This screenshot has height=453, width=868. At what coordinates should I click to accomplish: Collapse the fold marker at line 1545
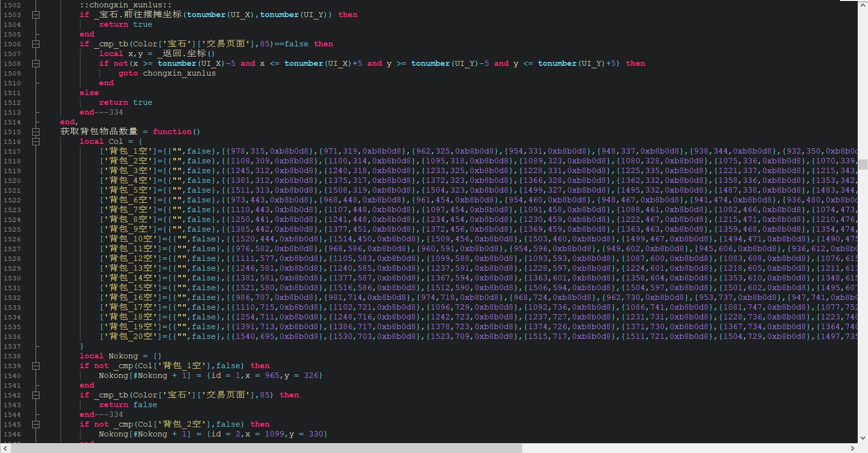point(36,424)
